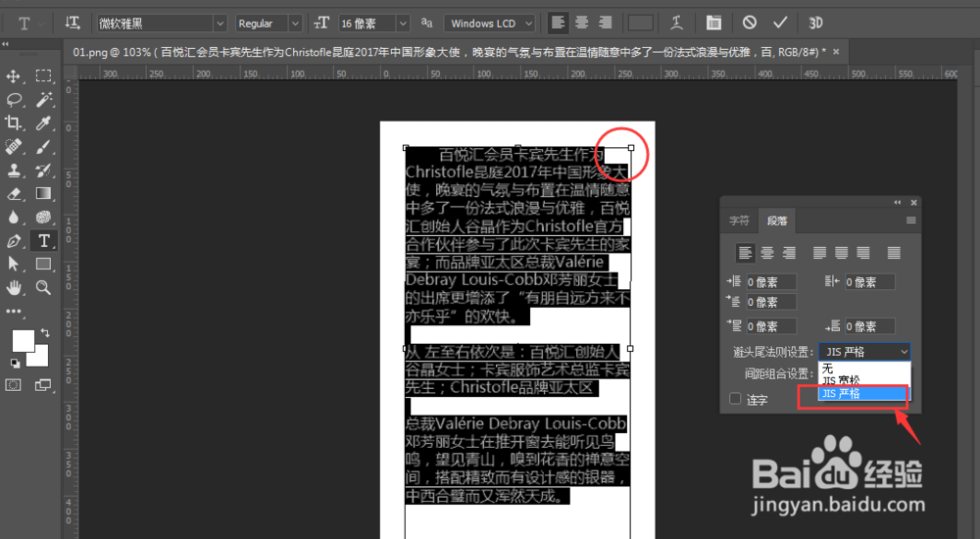Set the foreground color swatch
The image size is (980, 539).
point(24,341)
